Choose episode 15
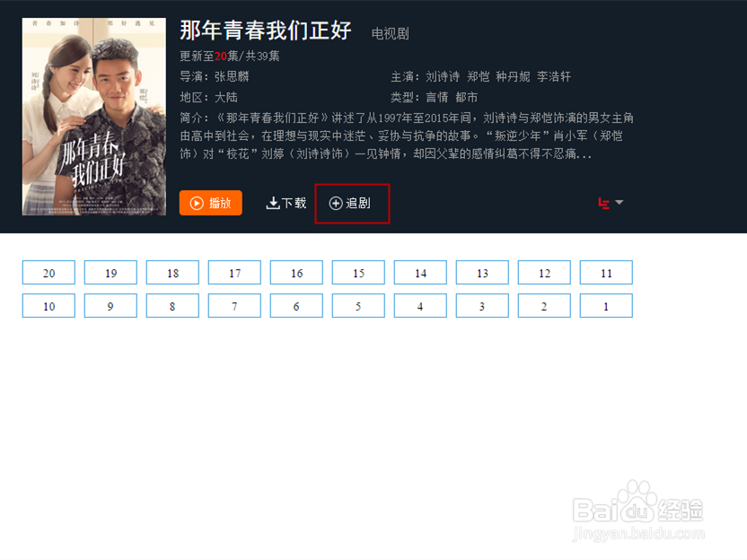Image resolution: width=747 pixels, height=560 pixels. pyautogui.click(x=358, y=273)
